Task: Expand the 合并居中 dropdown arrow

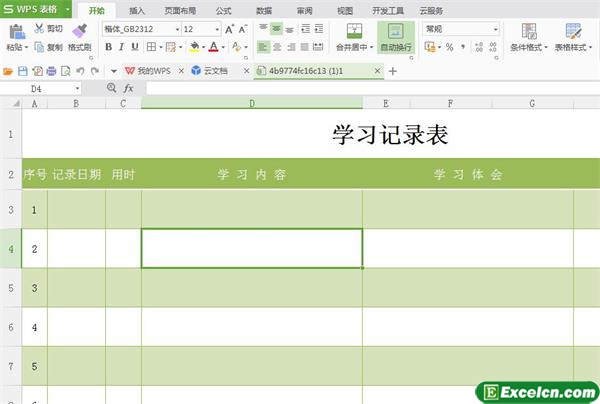Action: [x=372, y=47]
